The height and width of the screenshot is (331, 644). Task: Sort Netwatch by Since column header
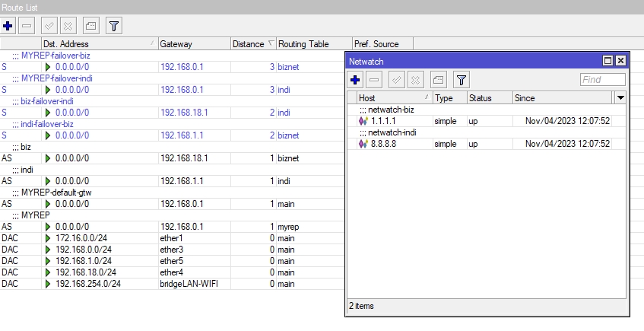point(562,98)
